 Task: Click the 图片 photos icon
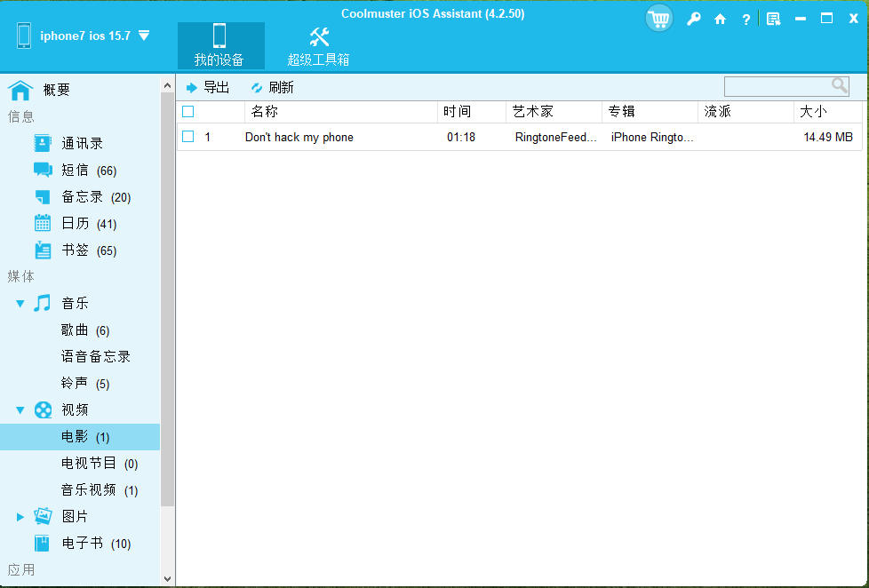tap(43, 517)
